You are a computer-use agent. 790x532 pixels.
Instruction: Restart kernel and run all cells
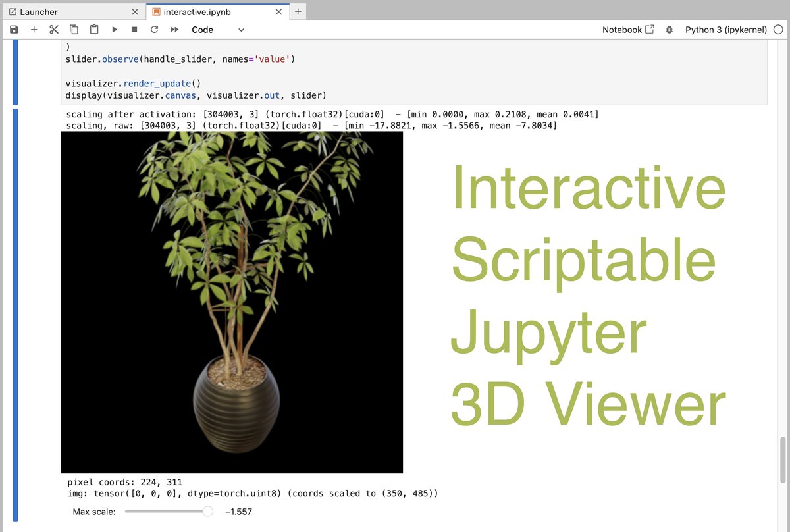[x=174, y=30]
